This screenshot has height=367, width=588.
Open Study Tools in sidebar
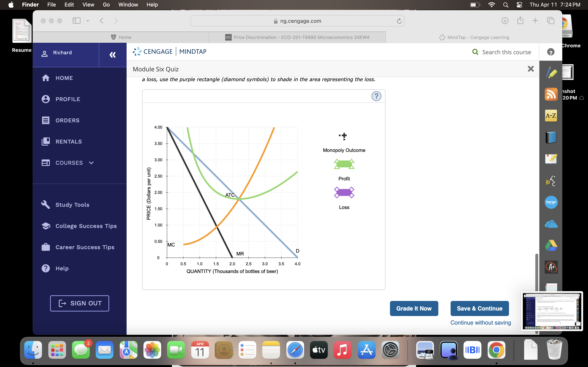pyautogui.click(x=72, y=205)
